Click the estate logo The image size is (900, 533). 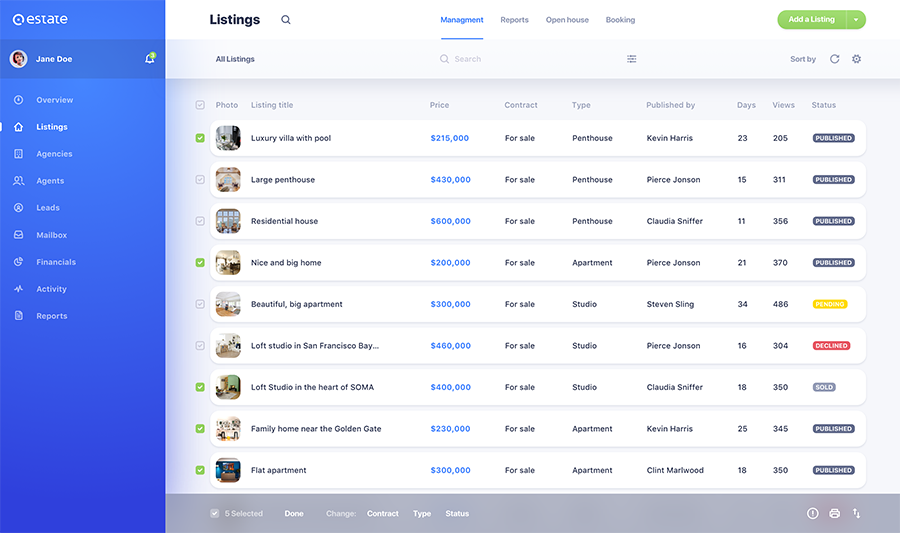point(40,20)
